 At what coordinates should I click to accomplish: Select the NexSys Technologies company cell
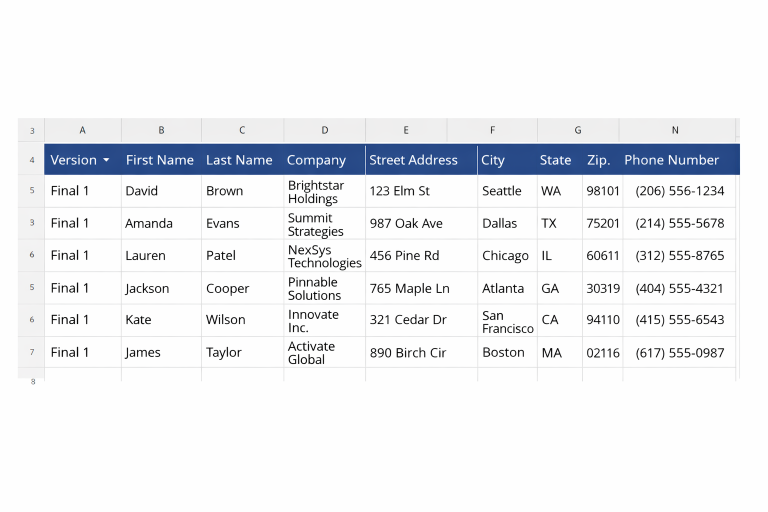point(324,256)
